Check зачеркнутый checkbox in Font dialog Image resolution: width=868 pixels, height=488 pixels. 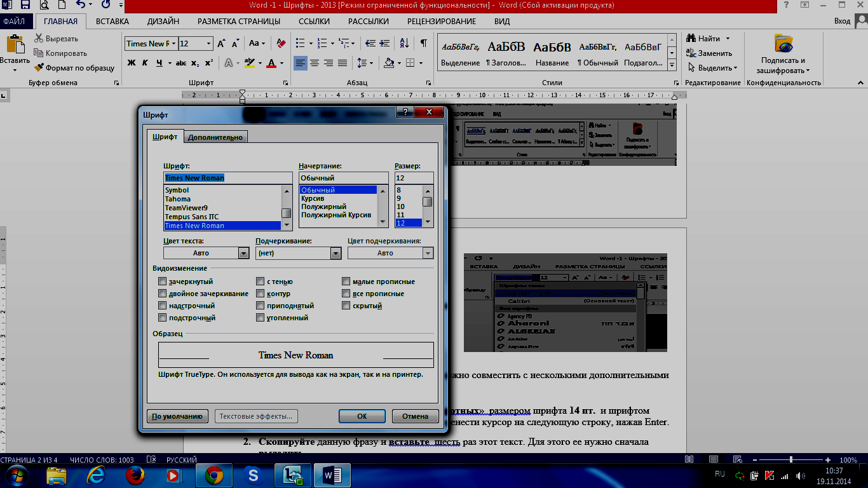[x=163, y=281]
